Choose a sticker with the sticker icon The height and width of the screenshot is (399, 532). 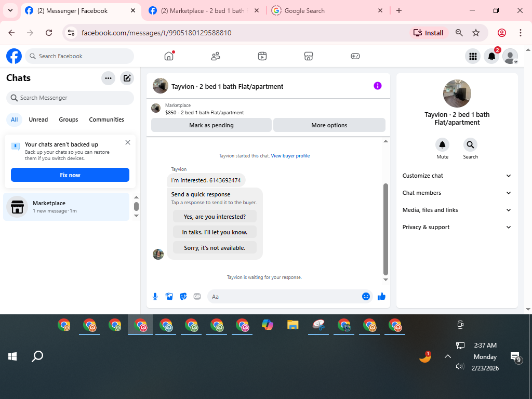pyautogui.click(x=183, y=297)
